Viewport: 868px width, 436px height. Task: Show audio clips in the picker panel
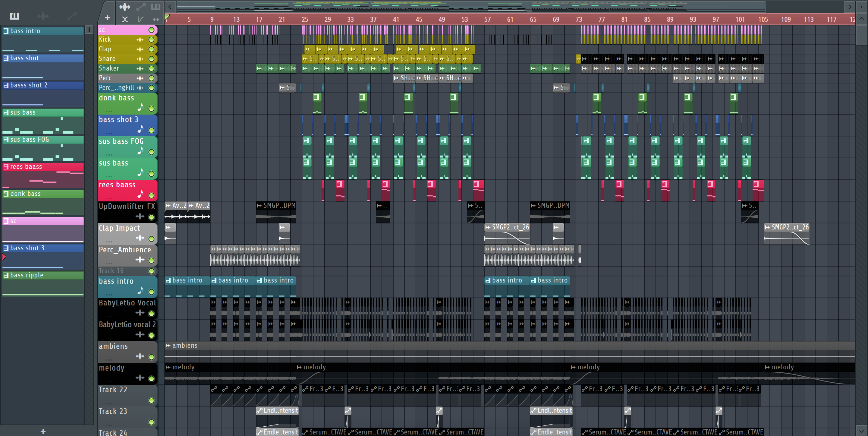[43, 16]
